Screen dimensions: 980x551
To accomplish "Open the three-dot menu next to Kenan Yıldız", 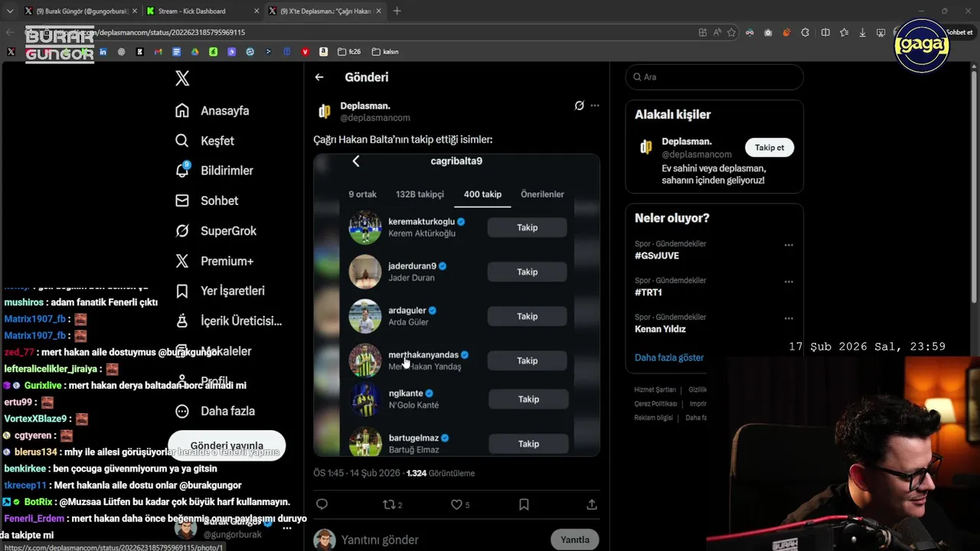I will 789,319.
